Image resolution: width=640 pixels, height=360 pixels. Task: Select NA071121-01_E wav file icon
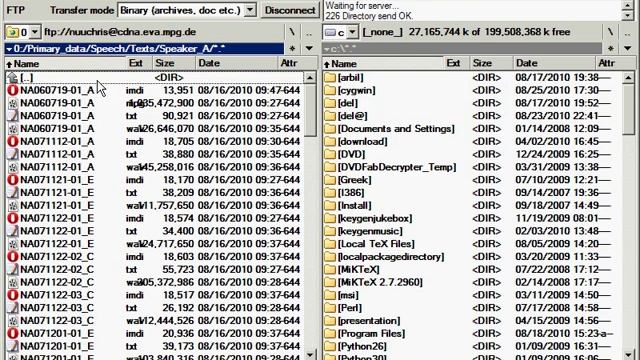click(13, 205)
